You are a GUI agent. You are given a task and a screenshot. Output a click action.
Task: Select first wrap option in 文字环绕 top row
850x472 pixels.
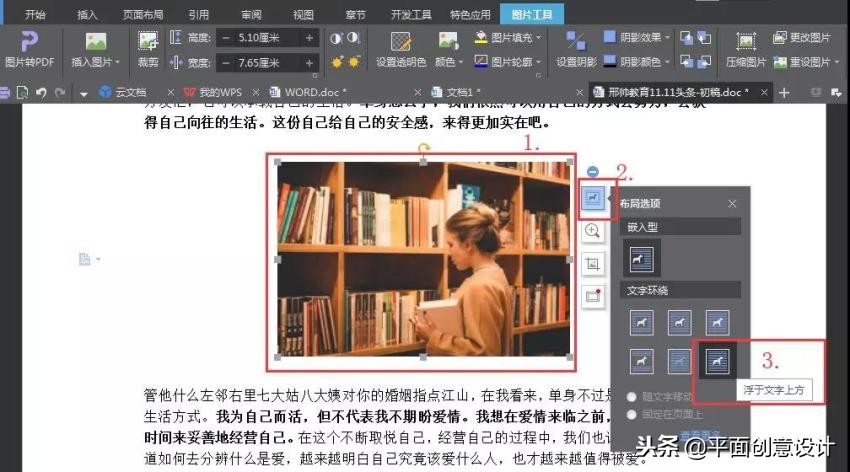(641, 322)
